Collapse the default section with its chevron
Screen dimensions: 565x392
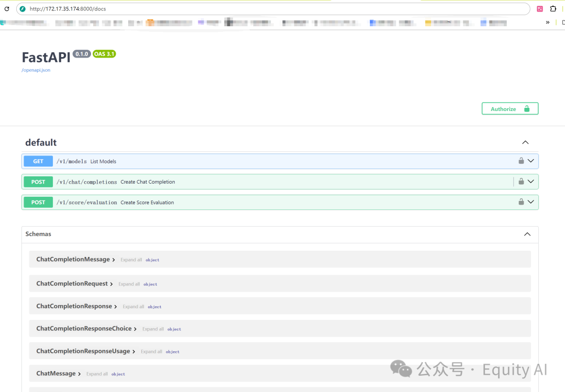click(x=525, y=142)
